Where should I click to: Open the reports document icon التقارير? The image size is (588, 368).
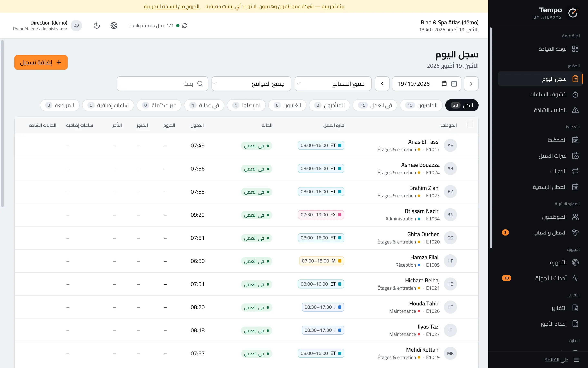(x=575, y=308)
